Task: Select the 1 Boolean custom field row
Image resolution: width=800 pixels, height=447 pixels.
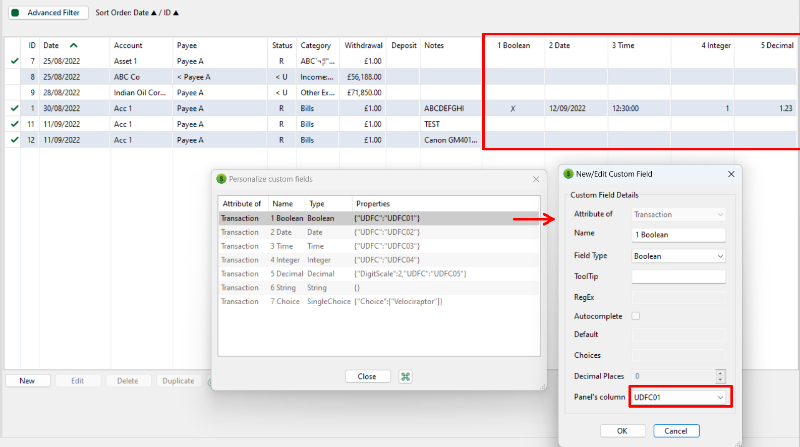Action: pyautogui.click(x=379, y=218)
